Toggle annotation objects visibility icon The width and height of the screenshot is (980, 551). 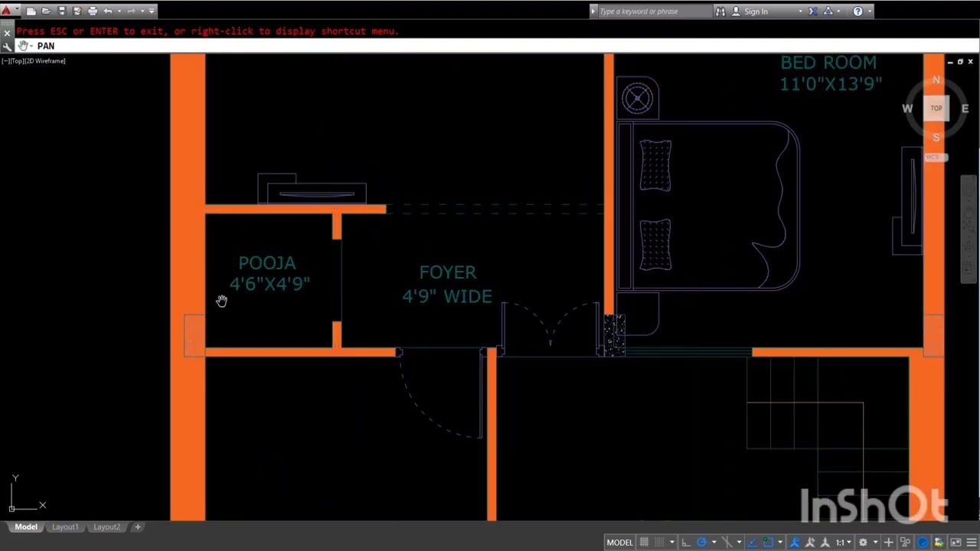click(795, 543)
